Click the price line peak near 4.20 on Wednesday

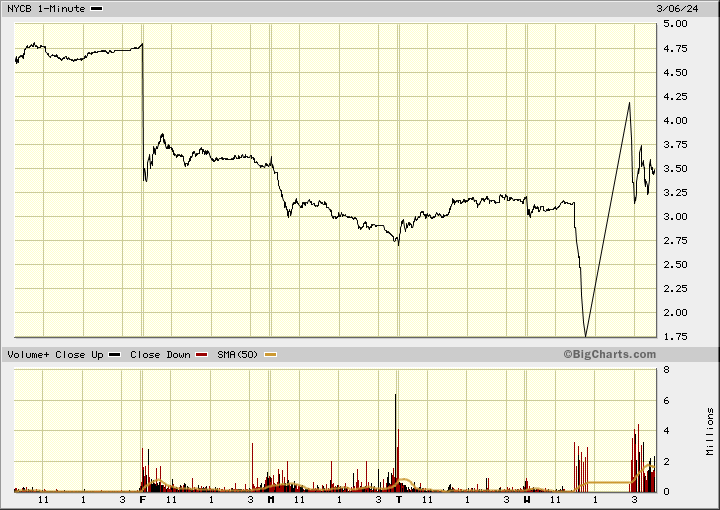click(629, 103)
